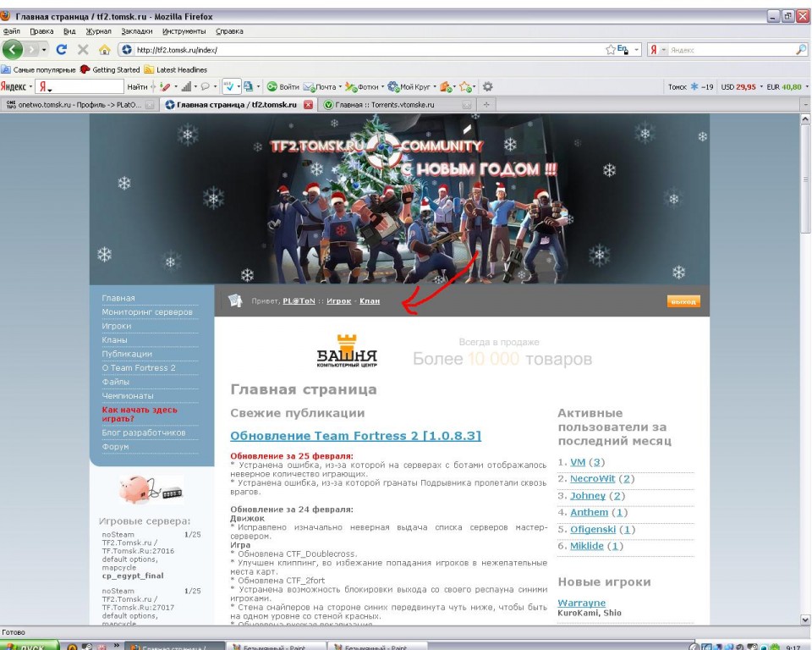Click the piggy bank donation image

point(151,489)
